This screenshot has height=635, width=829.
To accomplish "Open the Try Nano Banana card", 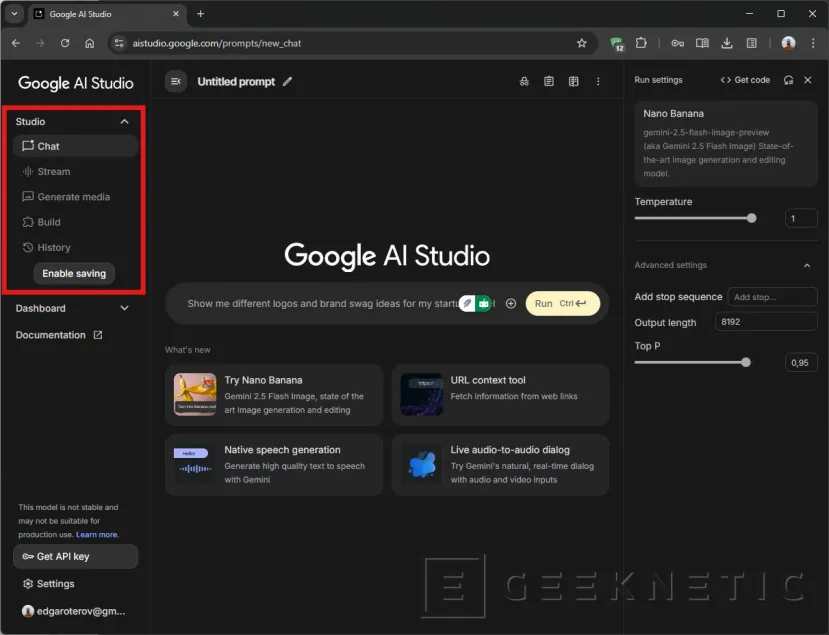I will tap(274, 394).
